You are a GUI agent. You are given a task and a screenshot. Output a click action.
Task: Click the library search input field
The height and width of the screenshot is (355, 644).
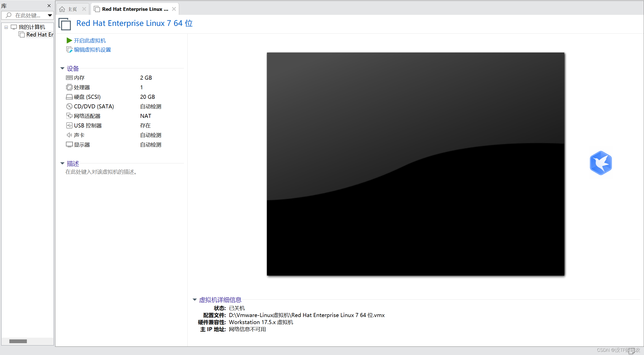[x=27, y=15]
